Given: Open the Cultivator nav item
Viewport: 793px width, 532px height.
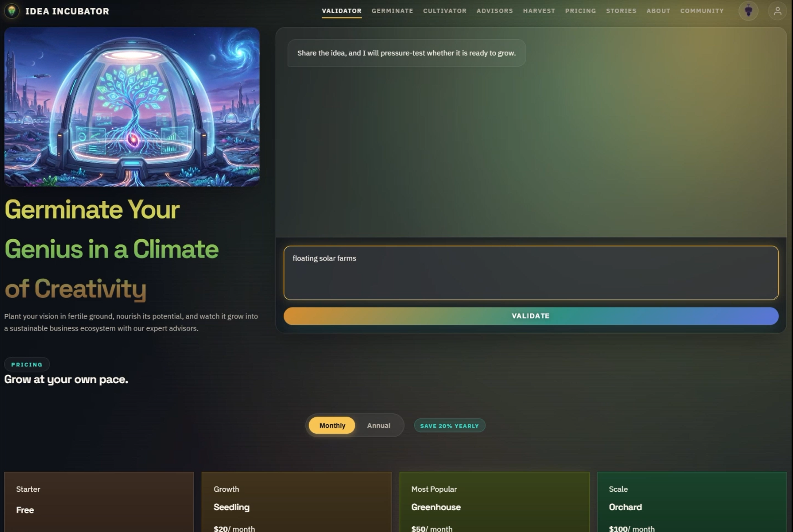Looking at the screenshot, I should [445, 11].
